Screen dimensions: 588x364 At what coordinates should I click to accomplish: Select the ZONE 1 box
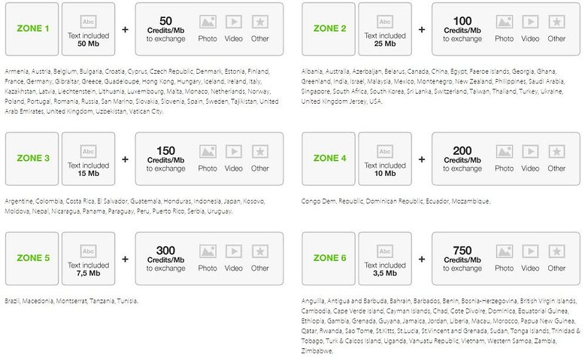pos(32,29)
